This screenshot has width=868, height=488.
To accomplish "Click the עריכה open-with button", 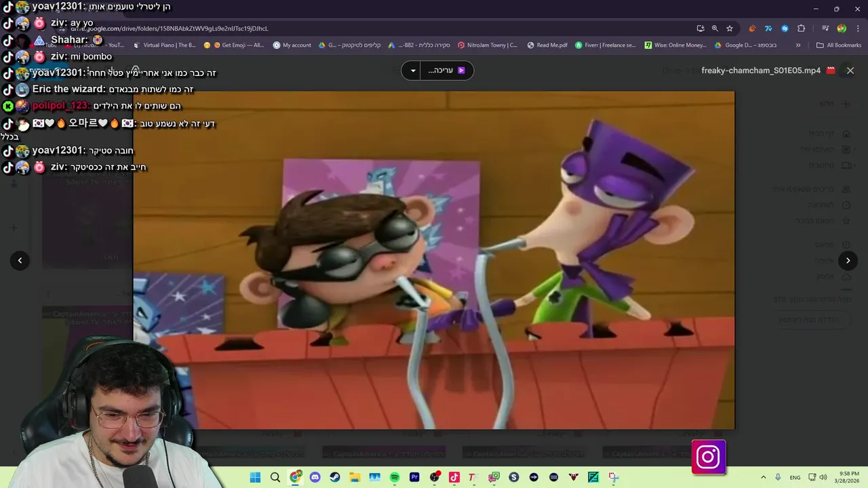I will pos(447,70).
